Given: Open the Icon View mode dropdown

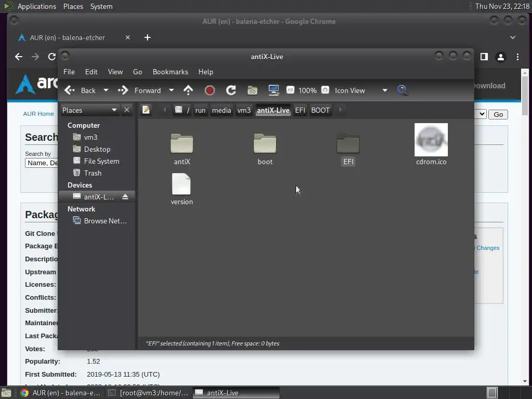Looking at the screenshot, I should click(361, 90).
